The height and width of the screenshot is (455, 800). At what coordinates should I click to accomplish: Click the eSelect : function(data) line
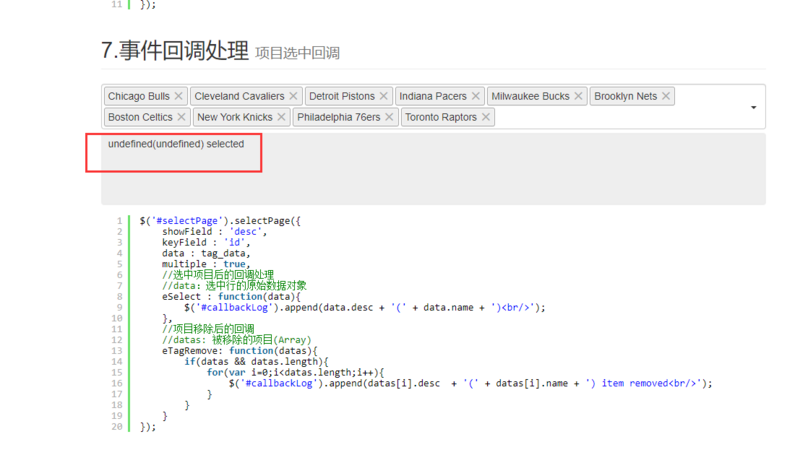pos(231,296)
